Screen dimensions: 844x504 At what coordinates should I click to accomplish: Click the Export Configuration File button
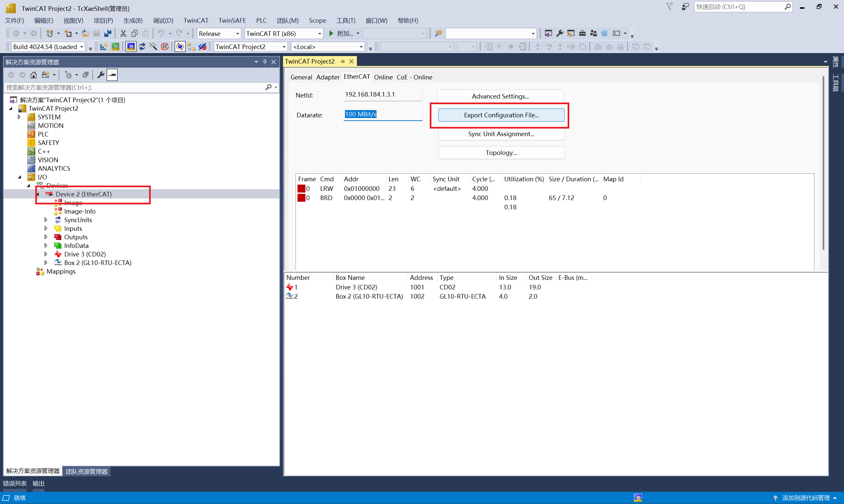501,115
